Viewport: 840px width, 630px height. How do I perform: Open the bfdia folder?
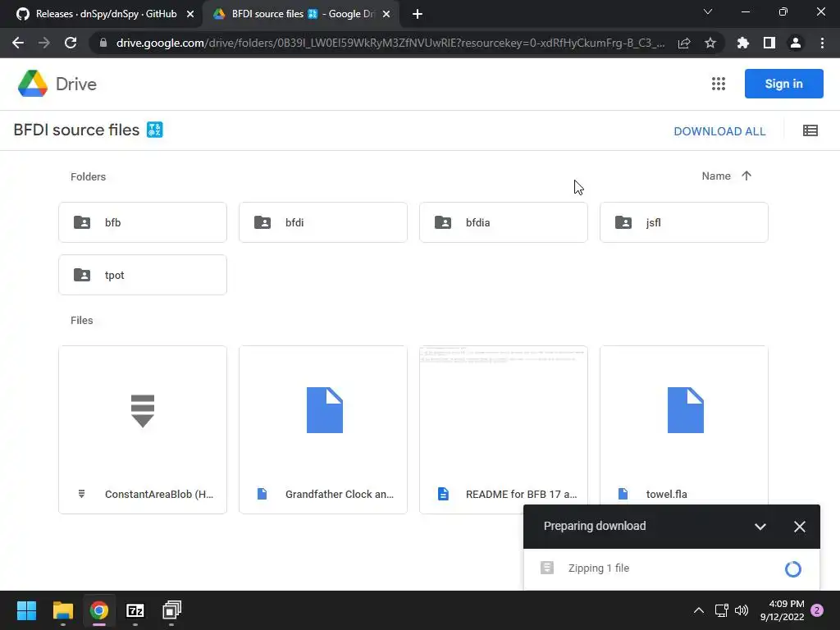click(x=504, y=222)
